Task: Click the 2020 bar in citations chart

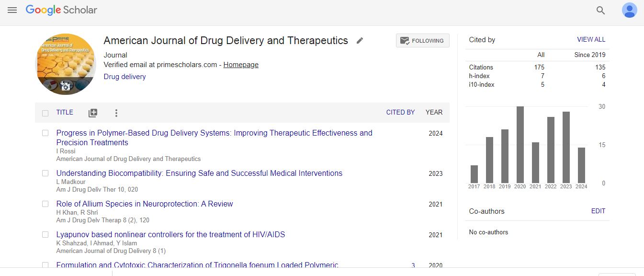Action: pos(520,145)
